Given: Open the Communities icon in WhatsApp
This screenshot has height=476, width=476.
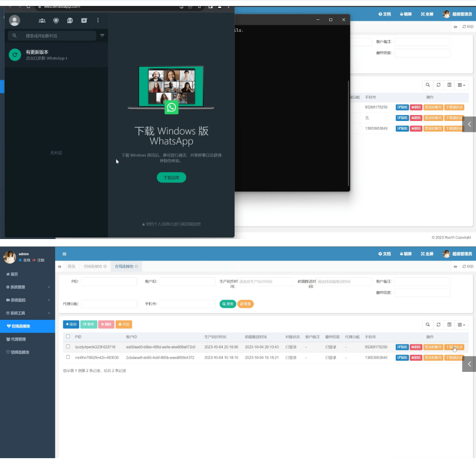Looking at the screenshot, I should [x=42, y=20].
